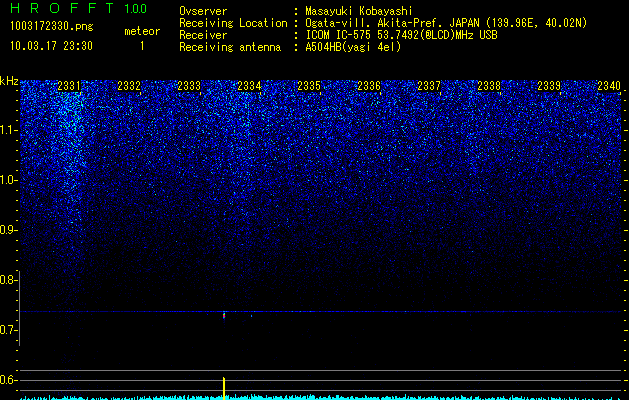Click the meteor count value 1
Screen dimensions: 629x400
pos(142,46)
